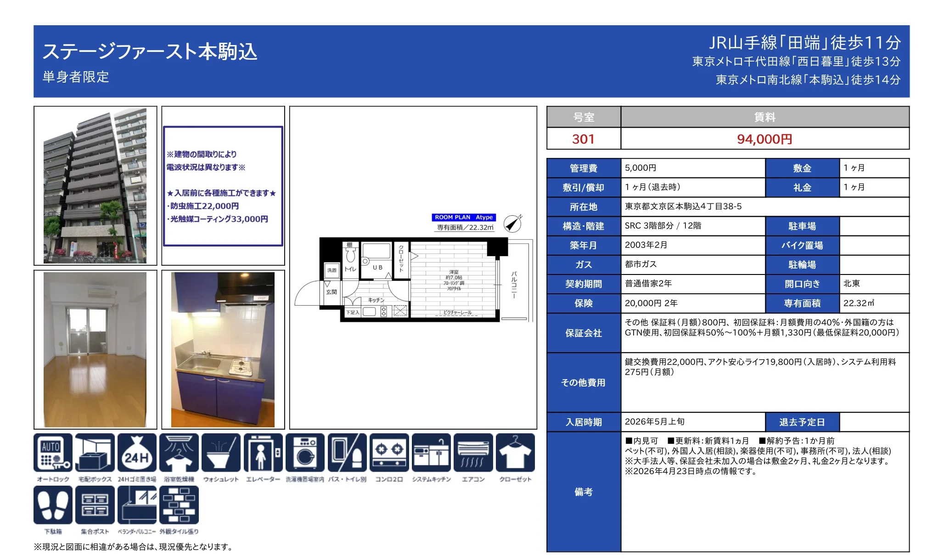Image resolution: width=944 pixels, height=560 pixels.
Task: Click the delivery box (宅配ボックス) icon
Action: coord(95,453)
